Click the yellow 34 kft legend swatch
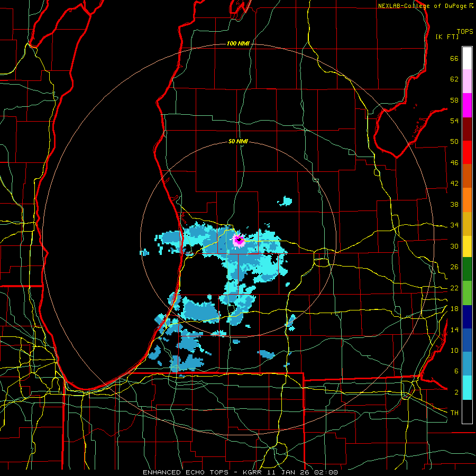Viewport: 476px width, 476px height. pos(467,246)
